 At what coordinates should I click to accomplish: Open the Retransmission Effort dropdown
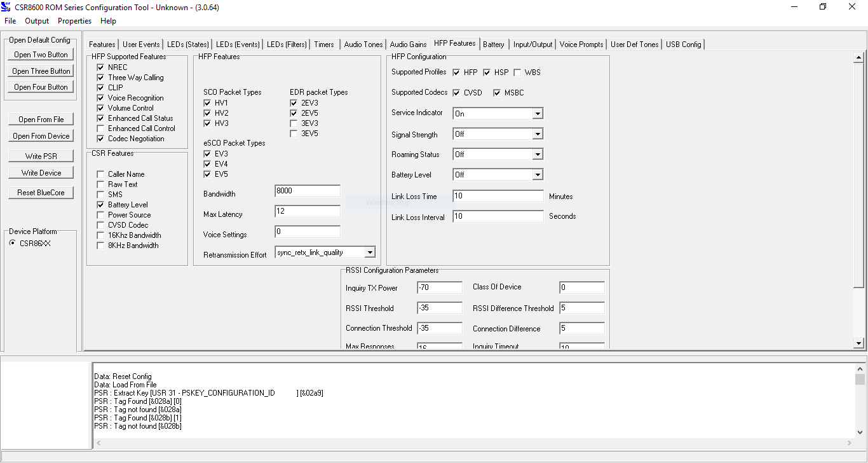coord(325,252)
